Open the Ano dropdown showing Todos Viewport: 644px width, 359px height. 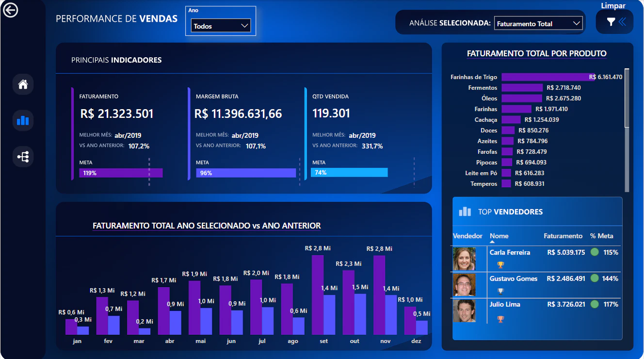point(221,26)
